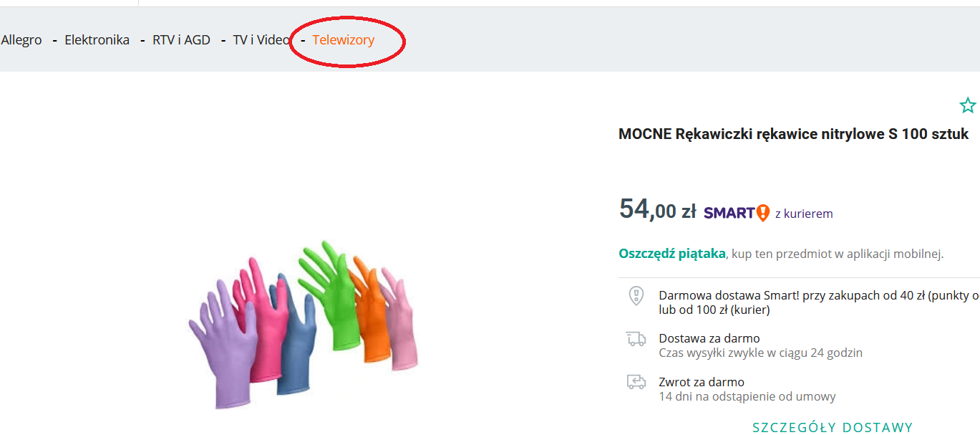Click the z kurierem label
This screenshot has height=435, width=980.
click(804, 214)
